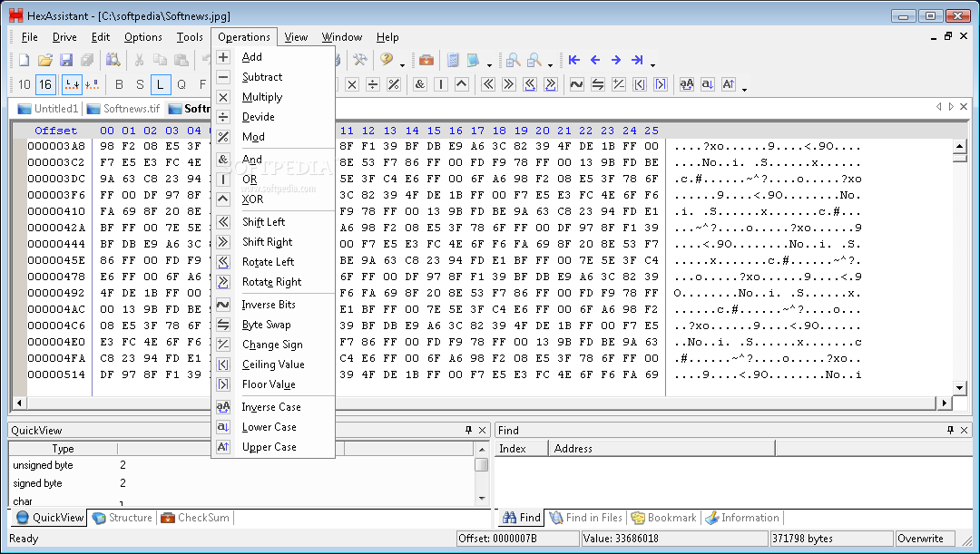Open the Tools menu
Image resolution: width=980 pixels, height=554 pixels.
pos(190,37)
